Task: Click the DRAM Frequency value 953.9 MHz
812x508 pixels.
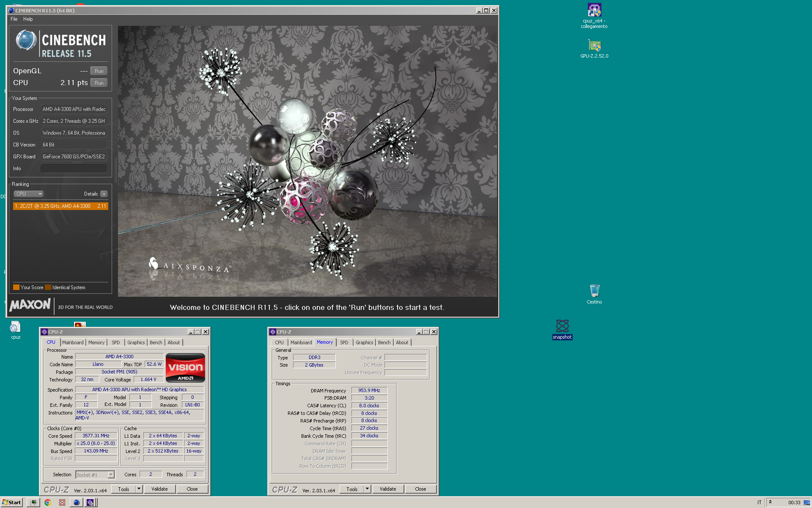Action: [x=369, y=390]
